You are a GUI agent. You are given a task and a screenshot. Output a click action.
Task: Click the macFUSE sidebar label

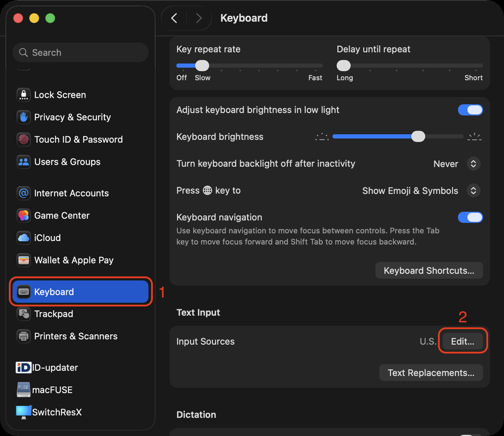(x=52, y=390)
